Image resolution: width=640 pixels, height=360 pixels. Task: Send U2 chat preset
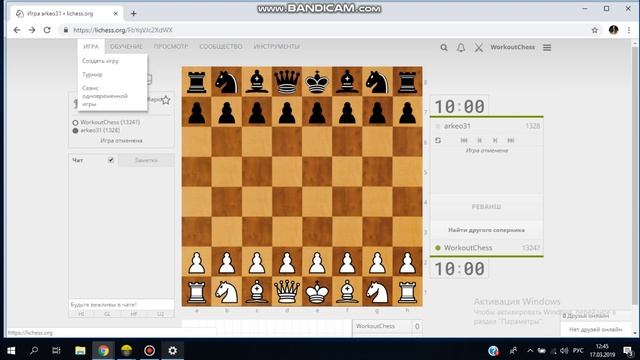pyautogui.click(x=160, y=314)
